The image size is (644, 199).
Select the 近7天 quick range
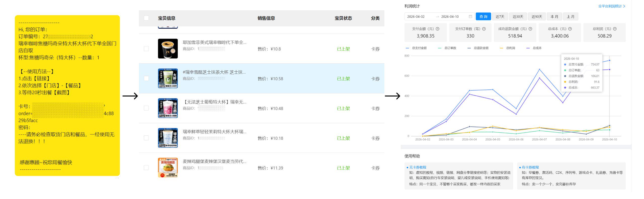(500, 17)
